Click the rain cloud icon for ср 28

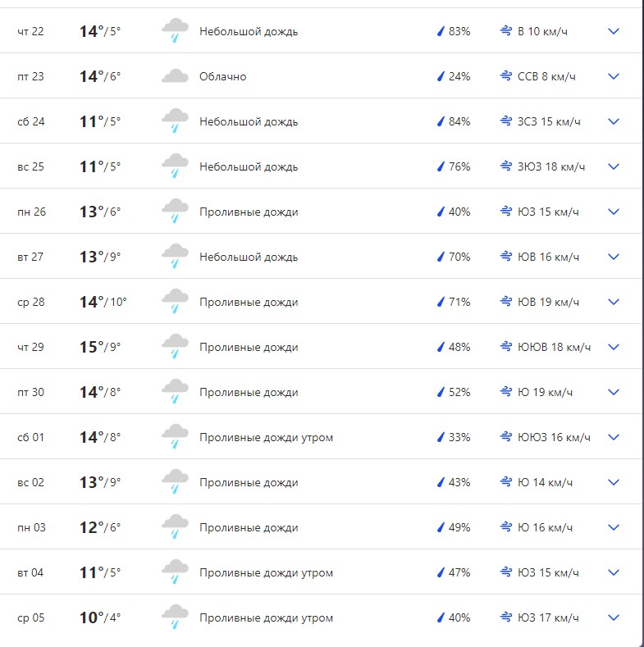click(175, 302)
